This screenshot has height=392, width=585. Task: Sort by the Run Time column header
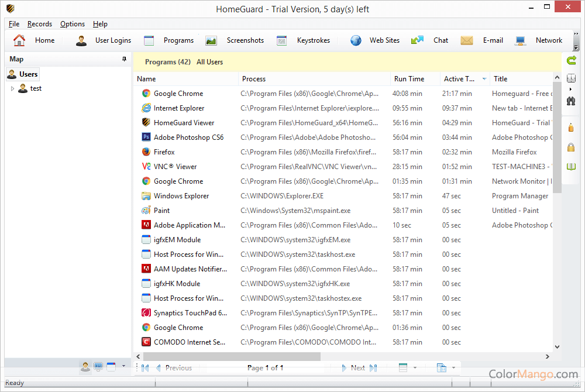tap(409, 79)
